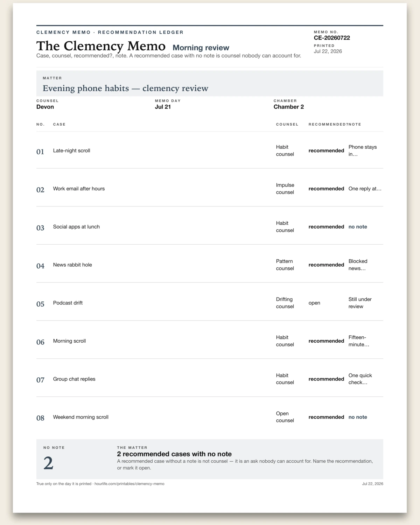Click the Morning review subtitle
The height and width of the screenshot is (525, 420).
pyautogui.click(x=201, y=48)
